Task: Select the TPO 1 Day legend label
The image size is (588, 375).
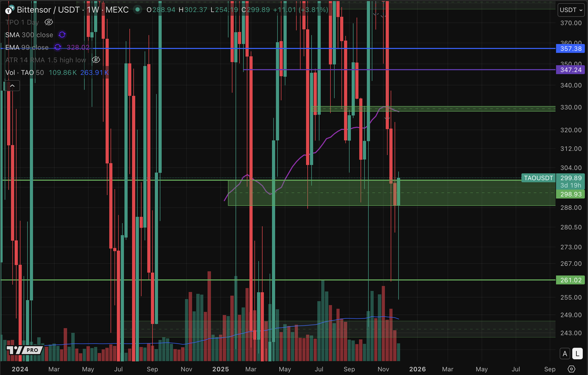Action: [23, 22]
